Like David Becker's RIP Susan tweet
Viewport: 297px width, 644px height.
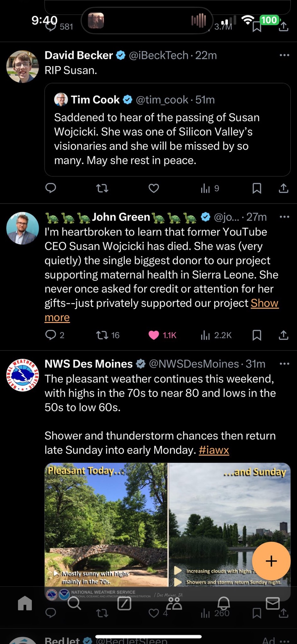(x=154, y=188)
